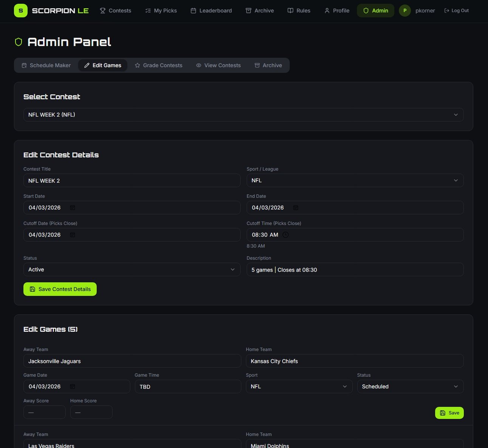This screenshot has width=488, height=448.
Task: Click calendar icon in Start Date field
Action: click(73, 208)
